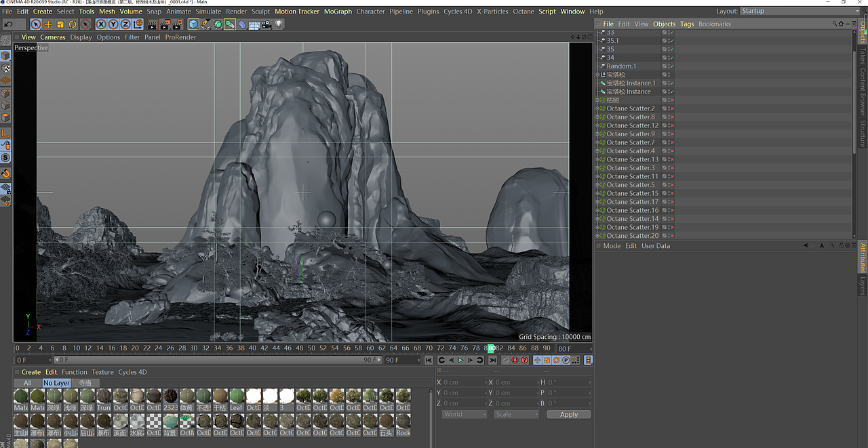Select the Live Selection tool
The image size is (868, 448).
coord(36,24)
